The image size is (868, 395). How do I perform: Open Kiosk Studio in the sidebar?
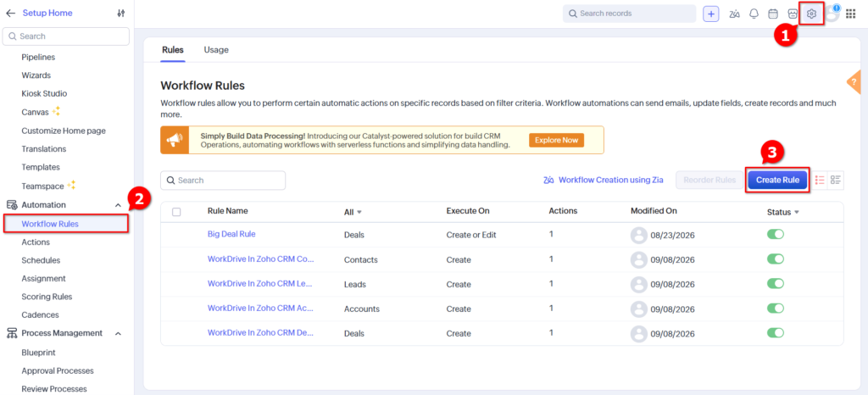click(x=44, y=93)
